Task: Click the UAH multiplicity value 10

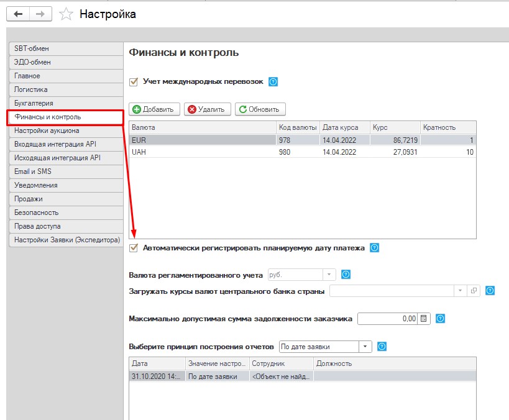Action: 470,152
